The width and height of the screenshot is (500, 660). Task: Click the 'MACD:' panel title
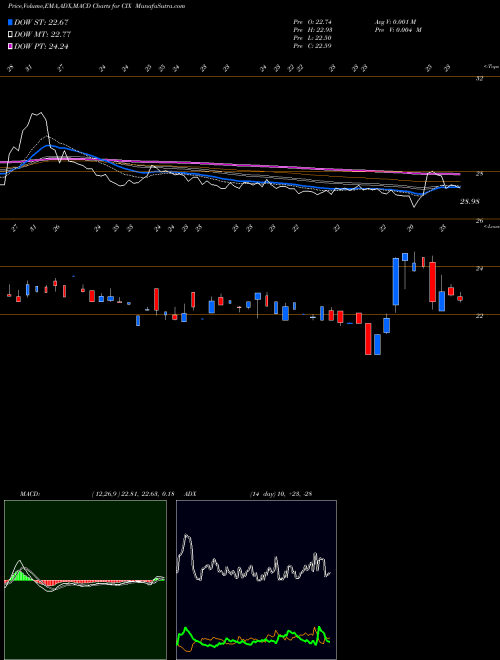[30, 494]
